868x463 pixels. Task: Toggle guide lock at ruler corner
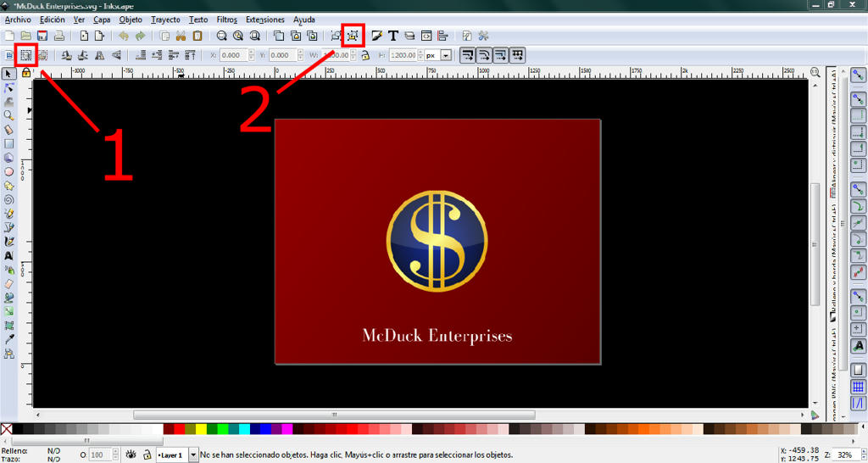[x=26, y=73]
